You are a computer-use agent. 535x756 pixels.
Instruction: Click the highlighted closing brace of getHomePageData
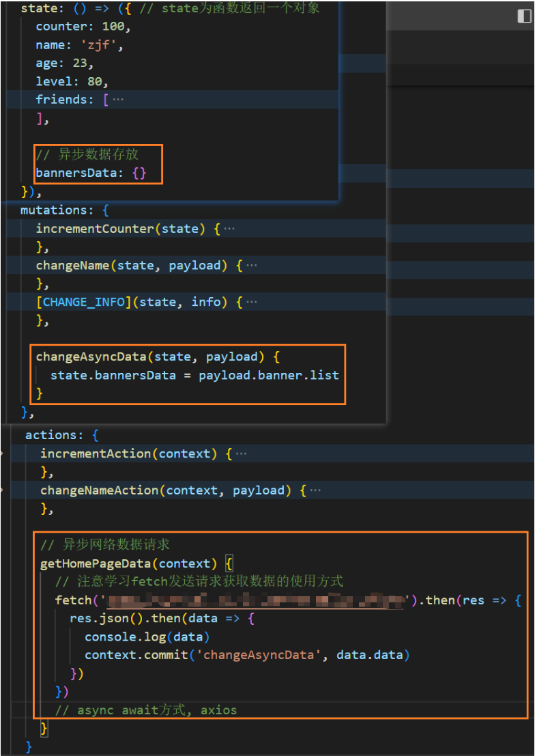(x=44, y=729)
